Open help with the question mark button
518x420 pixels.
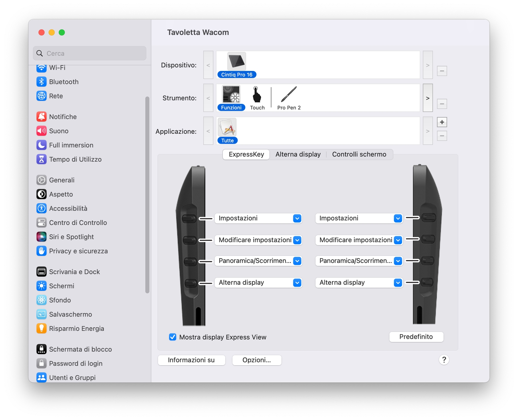444,360
